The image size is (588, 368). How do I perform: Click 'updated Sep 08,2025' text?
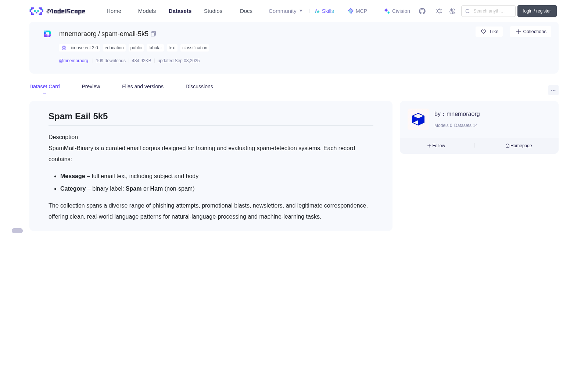[x=179, y=61]
